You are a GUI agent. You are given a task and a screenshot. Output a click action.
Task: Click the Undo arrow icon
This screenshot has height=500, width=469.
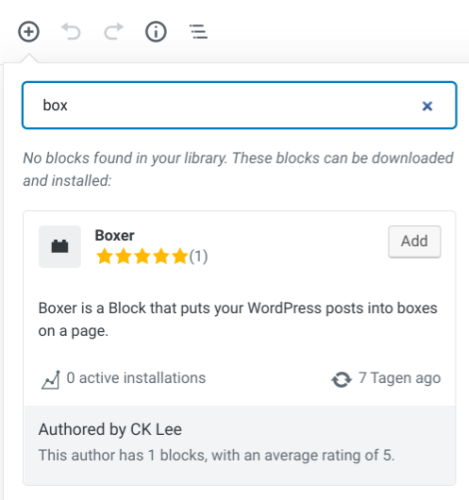pyautogui.click(x=71, y=32)
